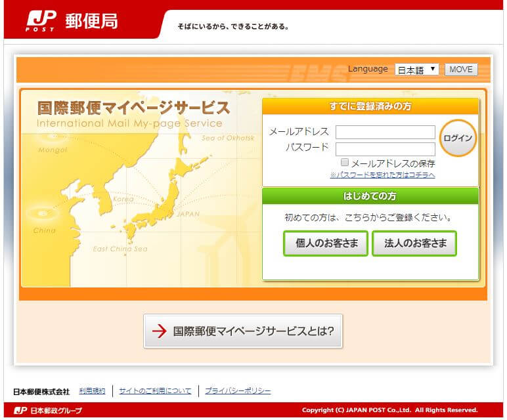Viewport: 507px width, 420px height.
Task: Open サイトのご利用について footer link
Action: point(155,391)
